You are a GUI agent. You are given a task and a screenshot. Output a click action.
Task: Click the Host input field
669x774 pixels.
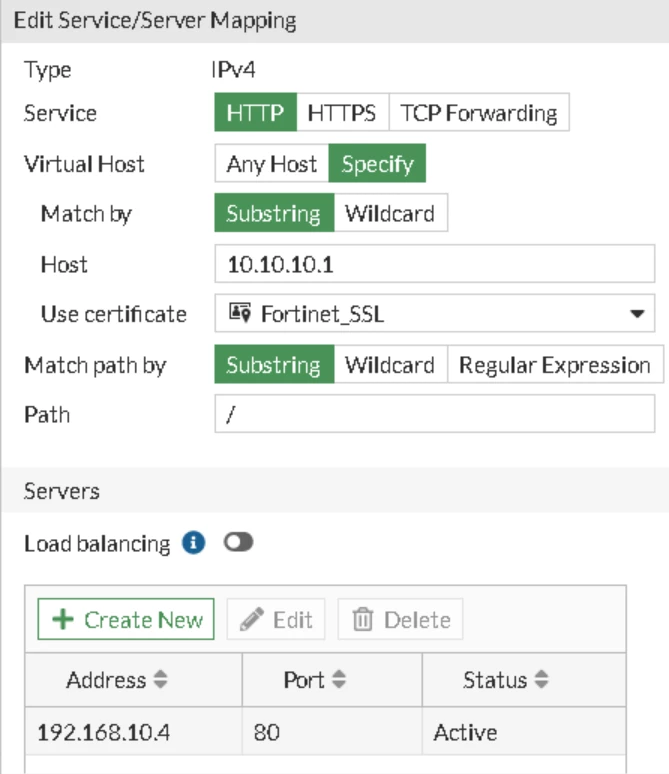[x=434, y=264]
